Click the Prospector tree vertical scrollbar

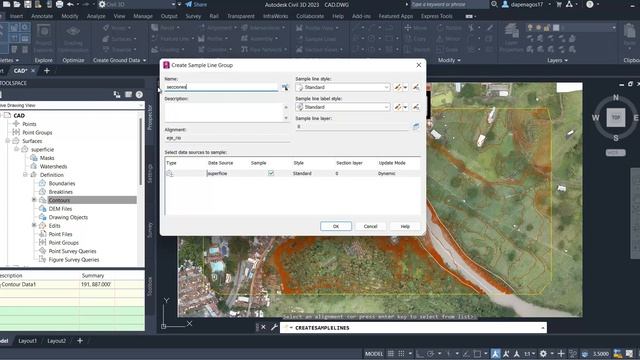click(x=141, y=151)
